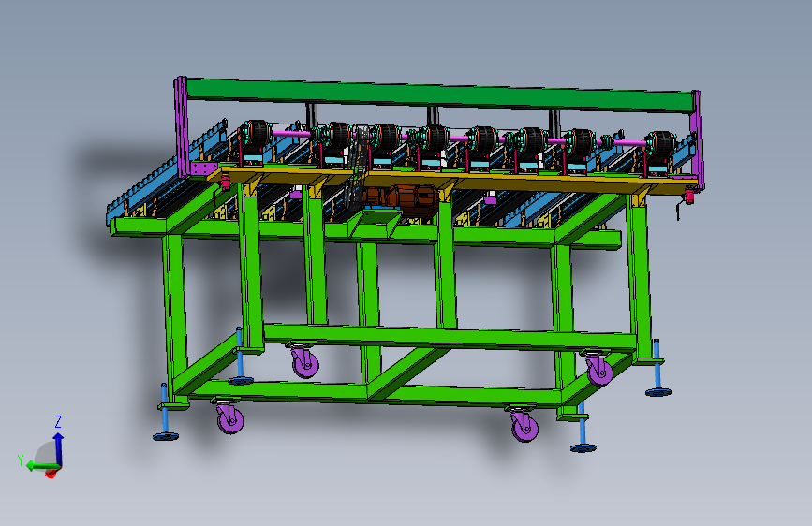Click the green Y axis arrow of the orientation triad
The height and width of the screenshot is (526, 812).
[x=41, y=466]
